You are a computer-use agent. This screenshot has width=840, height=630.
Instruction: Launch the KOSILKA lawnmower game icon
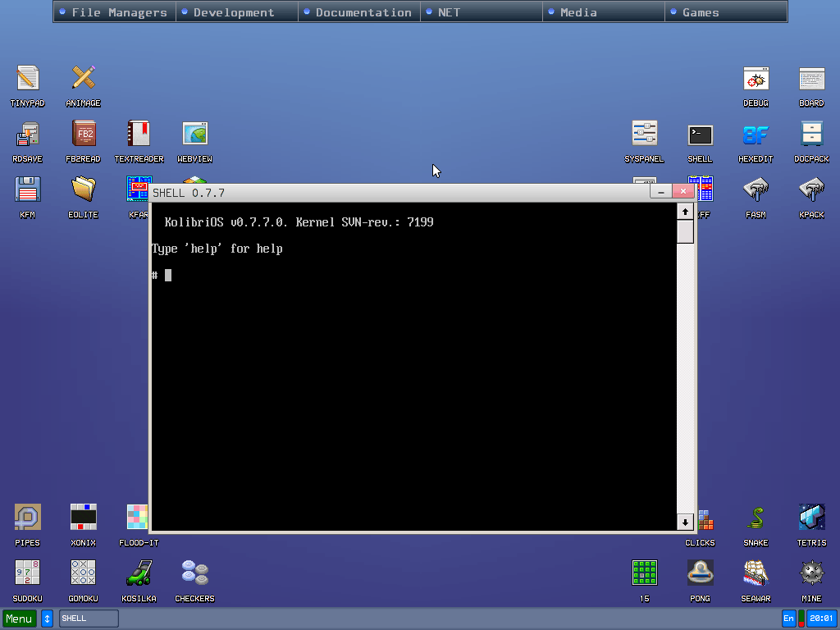[x=139, y=573]
